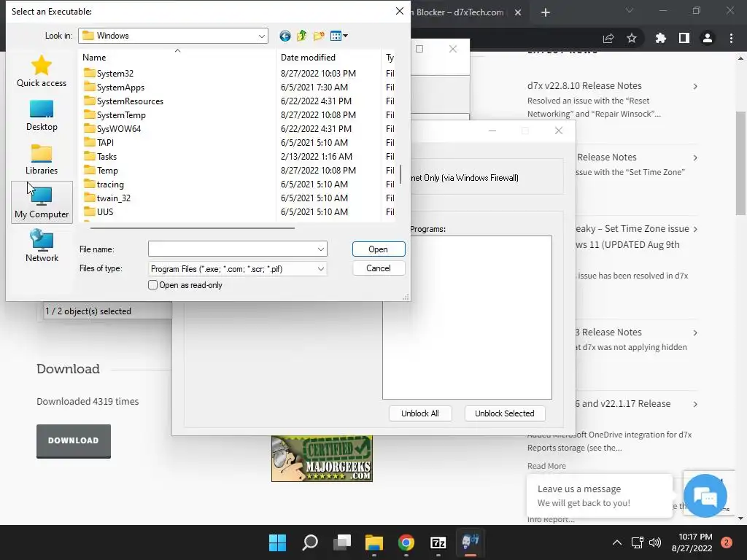The height and width of the screenshot is (560, 747).
Task: Bookmark this page star icon
Action: tap(631, 38)
